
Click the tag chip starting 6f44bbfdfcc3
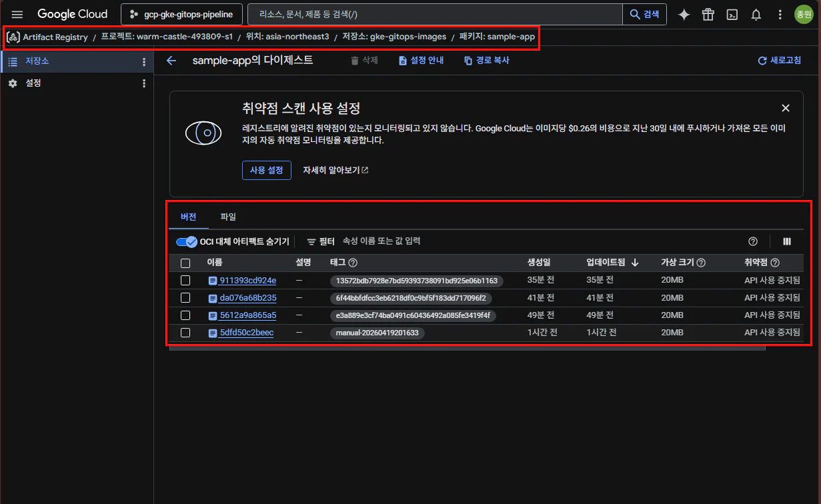coord(411,298)
